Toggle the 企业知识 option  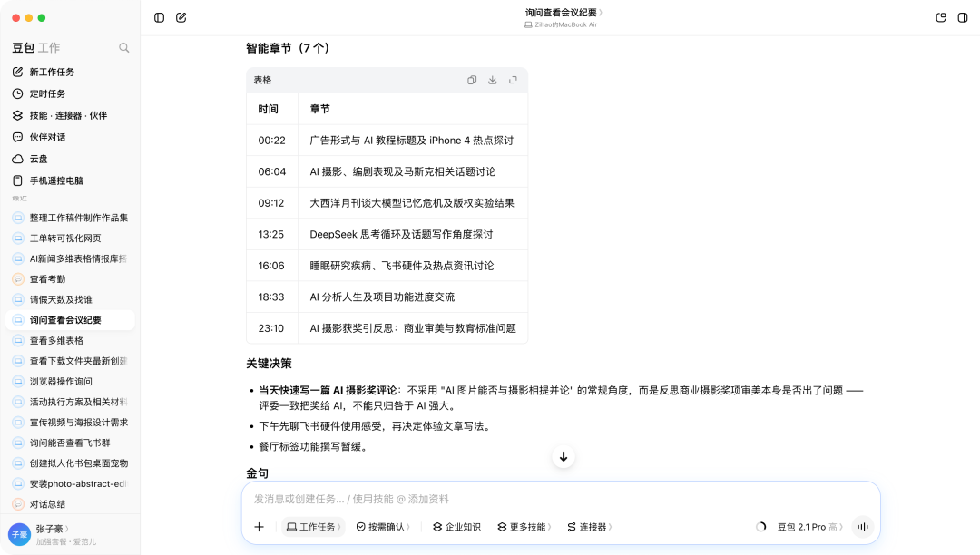coord(456,527)
